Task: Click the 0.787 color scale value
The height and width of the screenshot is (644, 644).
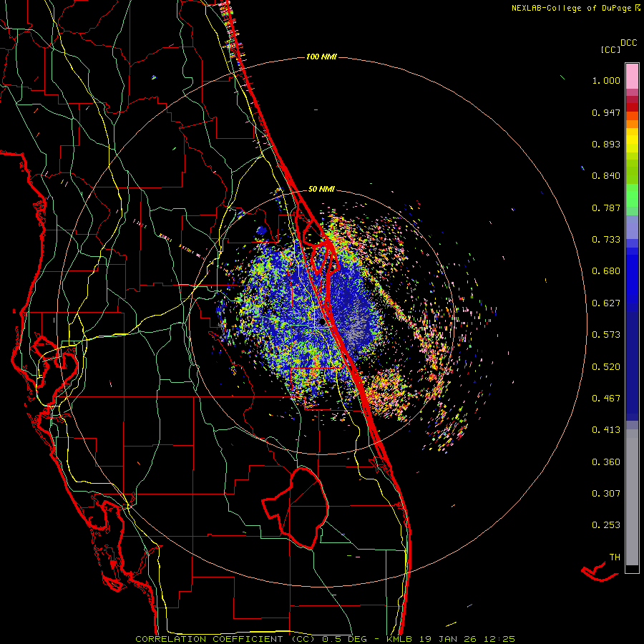Action: point(606,208)
